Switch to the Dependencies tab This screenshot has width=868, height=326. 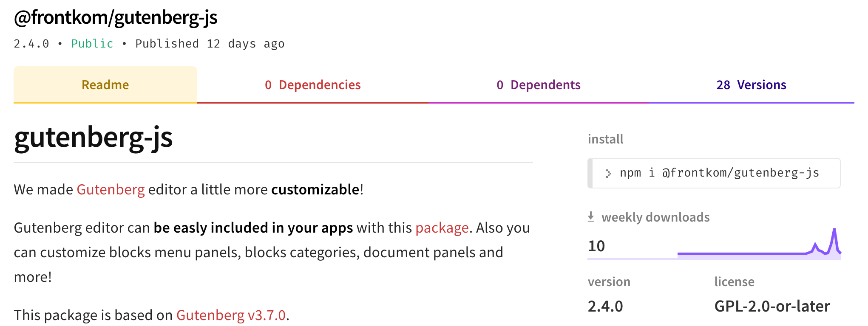tap(312, 84)
